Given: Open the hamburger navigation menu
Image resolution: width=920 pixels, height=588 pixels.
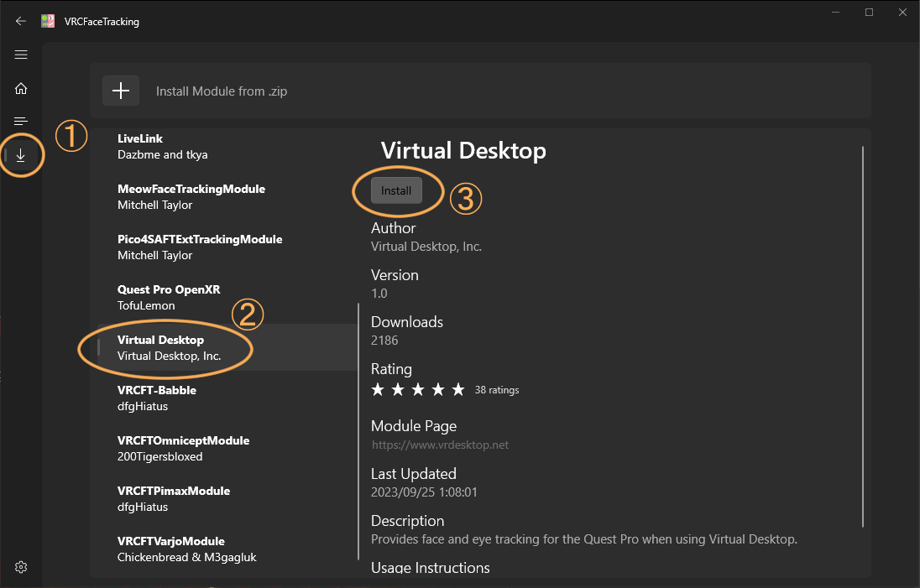Looking at the screenshot, I should pyautogui.click(x=21, y=55).
